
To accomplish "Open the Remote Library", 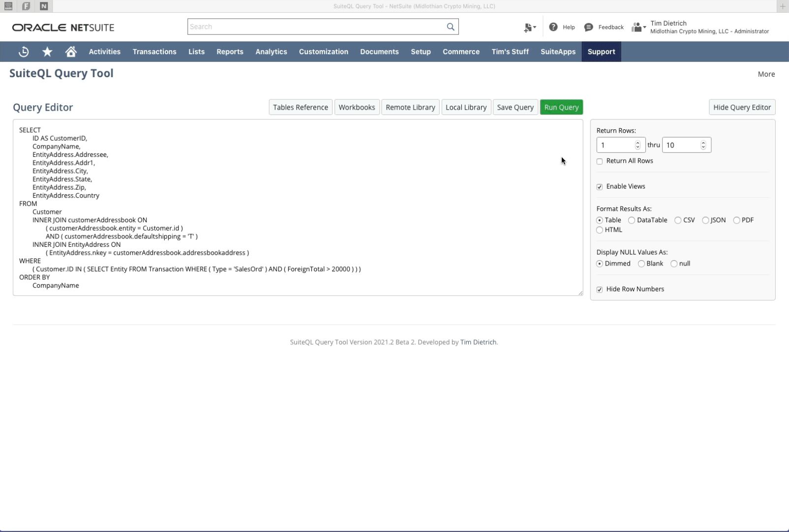I will coord(410,107).
